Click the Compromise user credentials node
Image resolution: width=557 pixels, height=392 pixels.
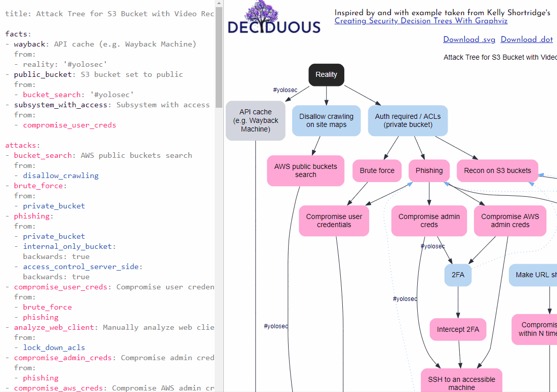[x=334, y=221]
